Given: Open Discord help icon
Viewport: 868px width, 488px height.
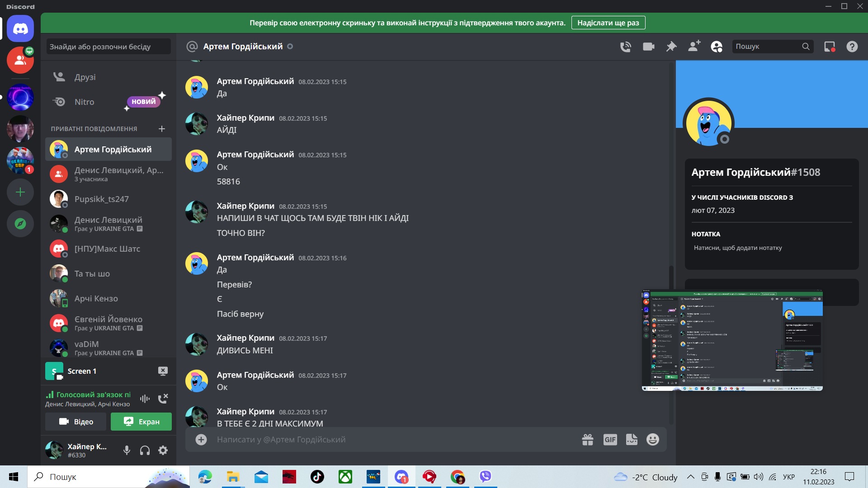Looking at the screenshot, I should tap(852, 47).
